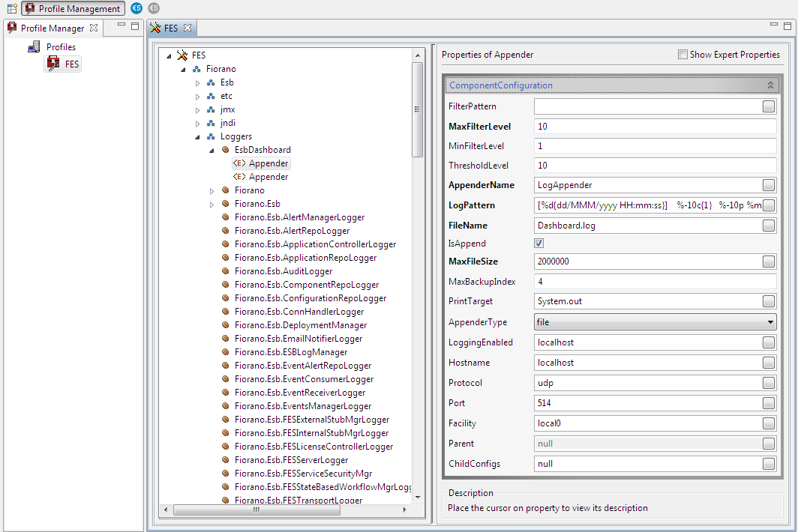Select the FES profile icon in Profile Manager

click(x=53, y=64)
